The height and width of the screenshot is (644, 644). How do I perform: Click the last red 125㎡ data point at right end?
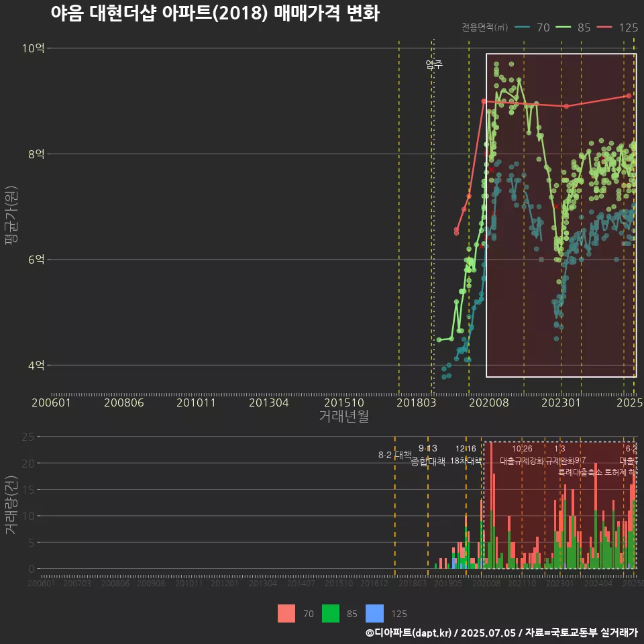pos(629,96)
